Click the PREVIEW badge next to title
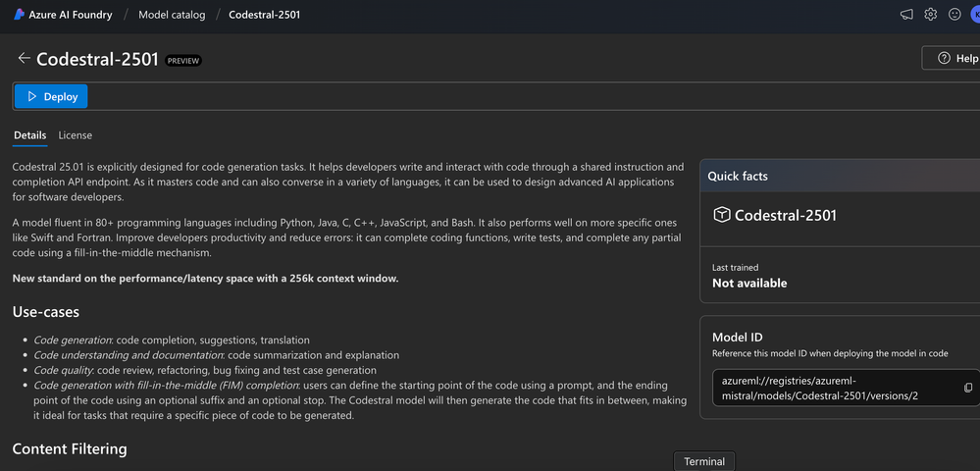The height and width of the screenshot is (471, 980). pos(183,61)
